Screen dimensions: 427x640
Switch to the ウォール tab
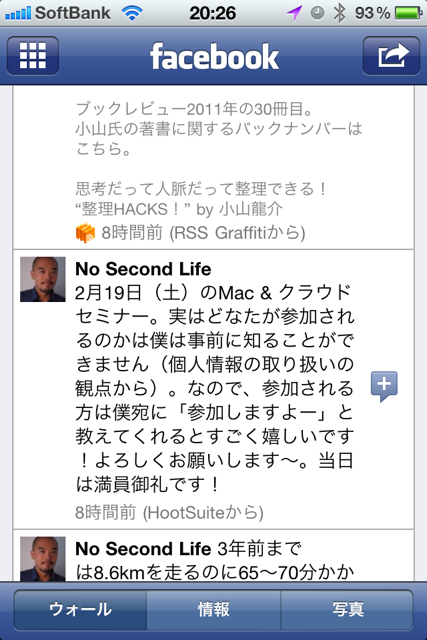point(80,609)
